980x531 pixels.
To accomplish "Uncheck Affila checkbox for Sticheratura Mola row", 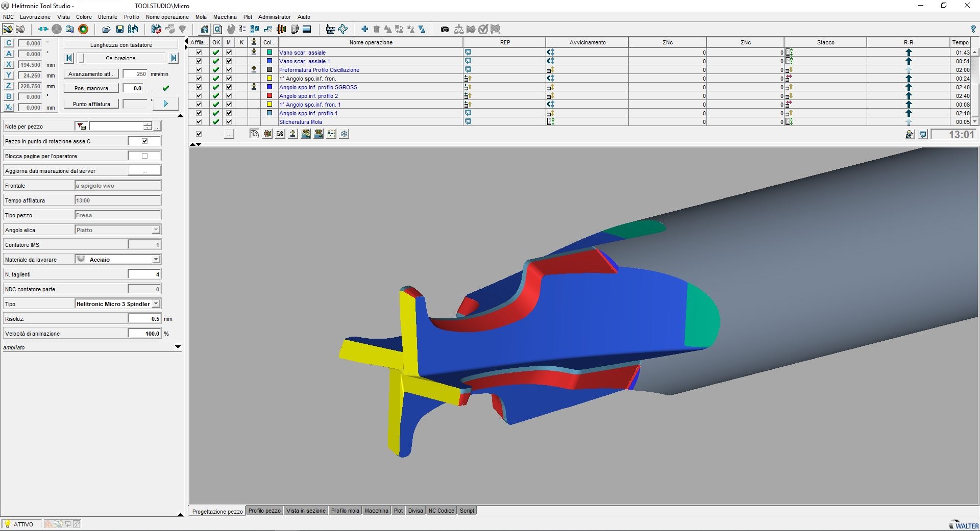I will point(199,122).
